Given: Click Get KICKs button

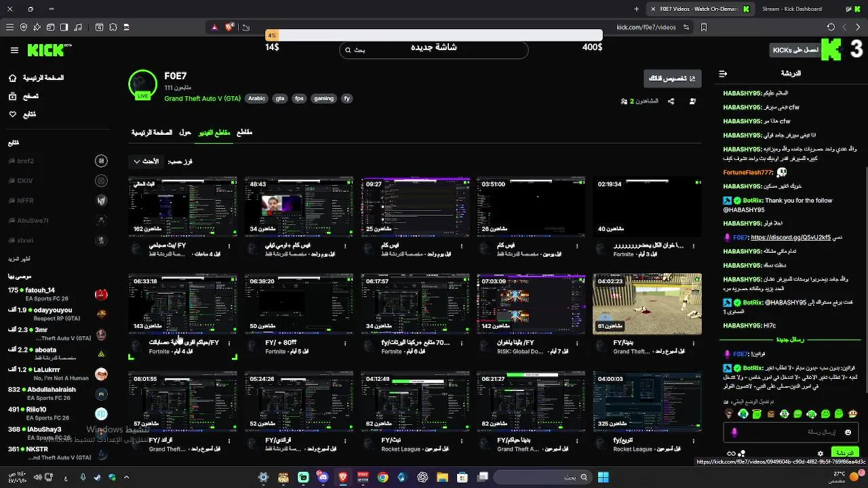Looking at the screenshot, I should pyautogui.click(x=795, y=50).
